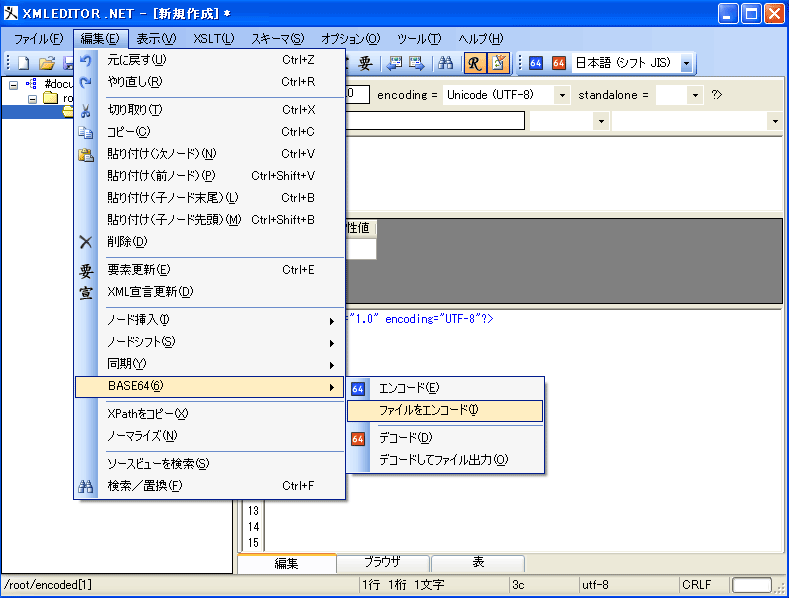Image resolution: width=789 pixels, height=598 pixels.
Task: Click the binoculars search toolbar icon
Action: [445, 63]
